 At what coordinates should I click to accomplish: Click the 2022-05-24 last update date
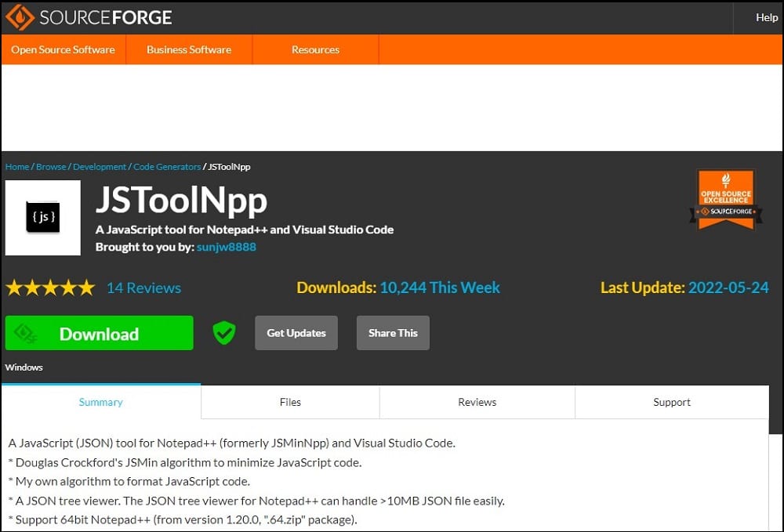pyautogui.click(x=728, y=288)
